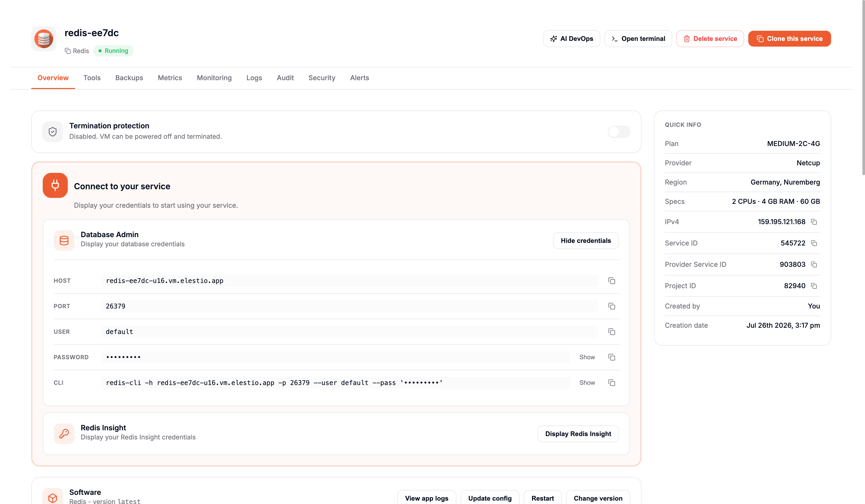Image resolution: width=865 pixels, height=504 pixels.
Task: Click the Service ID value 545722
Action: click(x=793, y=243)
